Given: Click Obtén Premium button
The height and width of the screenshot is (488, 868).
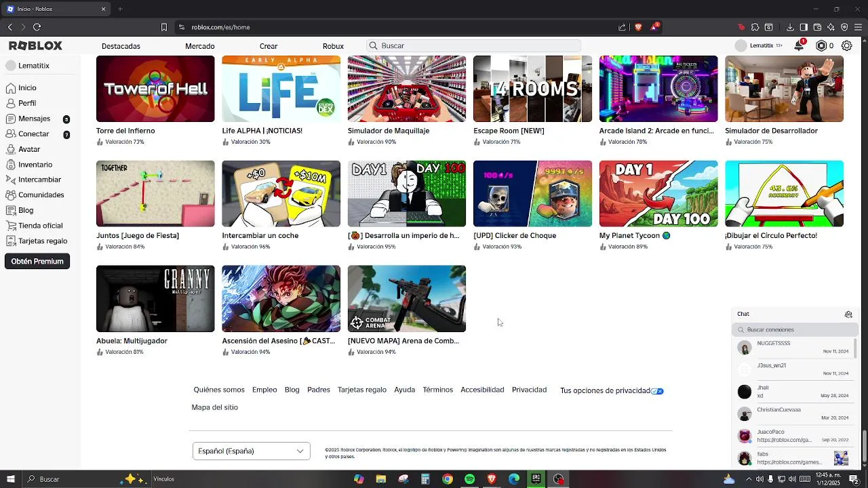Looking at the screenshot, I should coord(37,261).
